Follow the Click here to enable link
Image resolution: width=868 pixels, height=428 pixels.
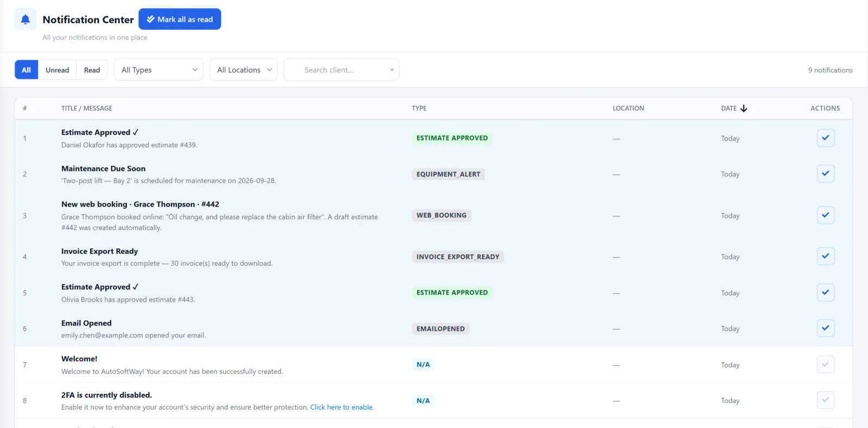(x=342, y=407)
